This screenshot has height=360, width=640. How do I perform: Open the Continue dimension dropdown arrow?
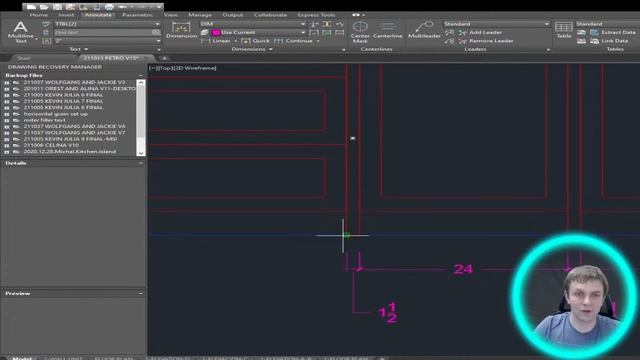tap(318, 41)
